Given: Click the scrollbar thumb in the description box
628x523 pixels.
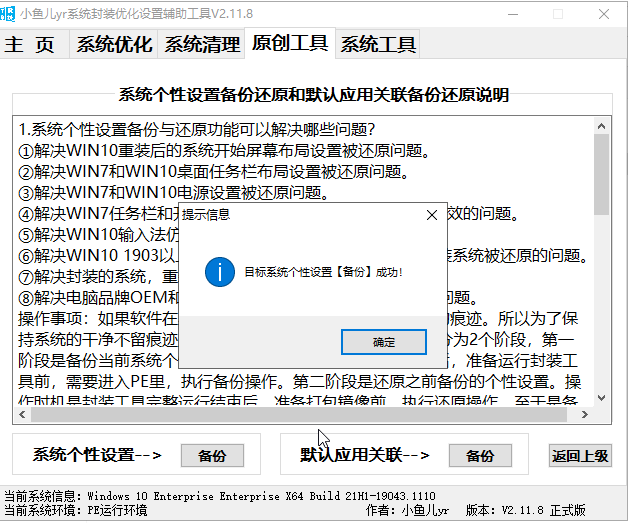Looking at the screenshot, I should click(600, 175).
